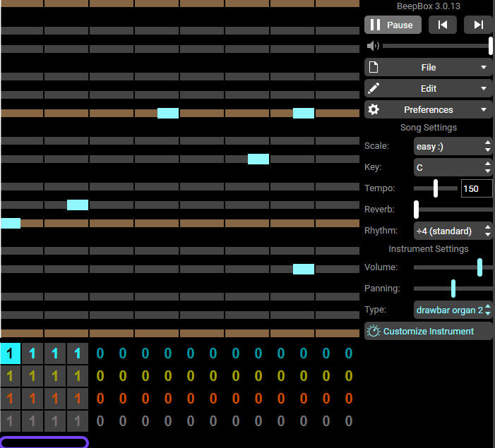Open the Preferences gear menu
Screen dimensions: 495x448
coord(428,110)
